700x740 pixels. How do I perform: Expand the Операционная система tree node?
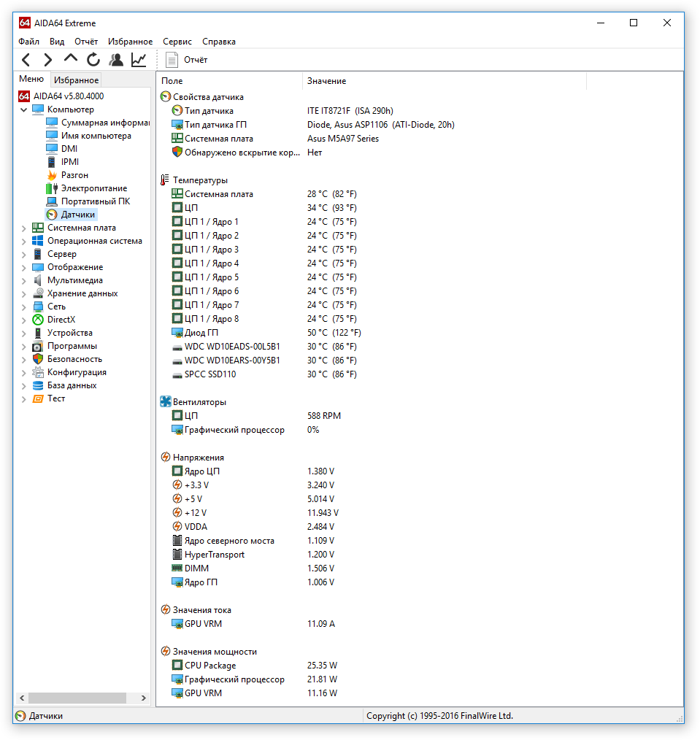[x=23, y=241]
